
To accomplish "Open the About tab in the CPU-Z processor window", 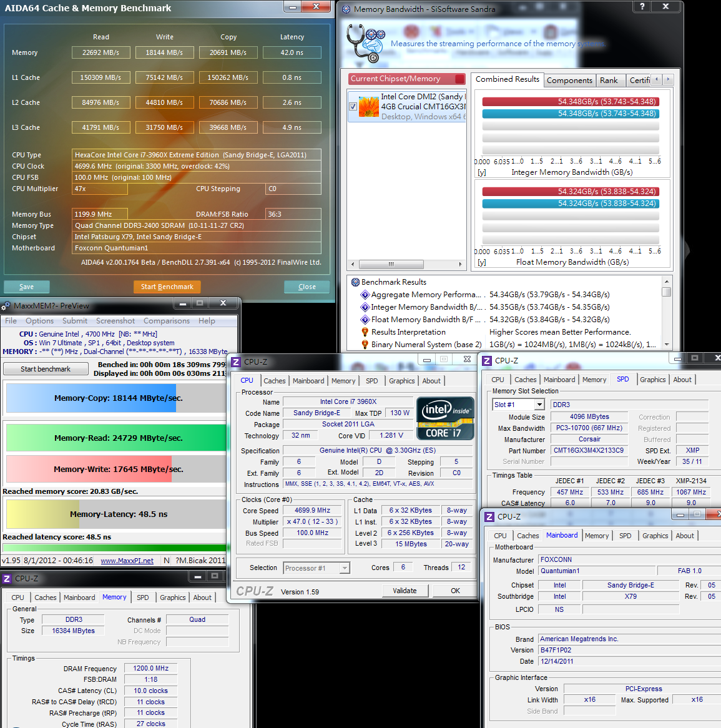I will coord(431,381).
